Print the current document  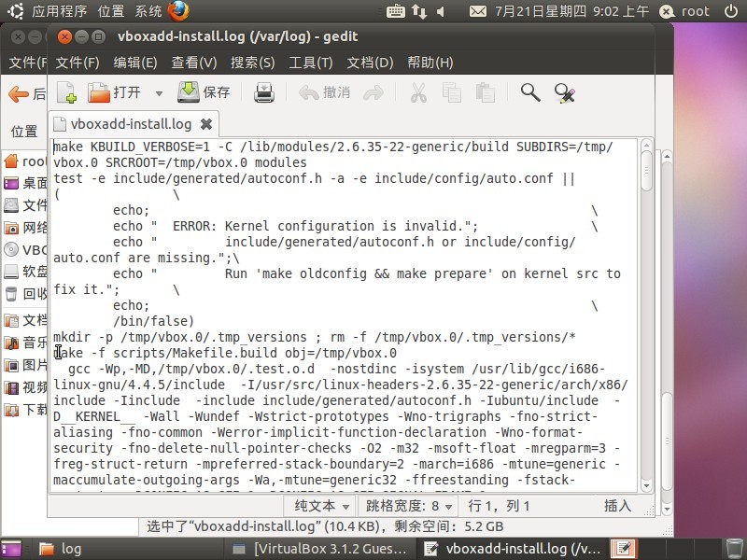(x=264, y=91)
